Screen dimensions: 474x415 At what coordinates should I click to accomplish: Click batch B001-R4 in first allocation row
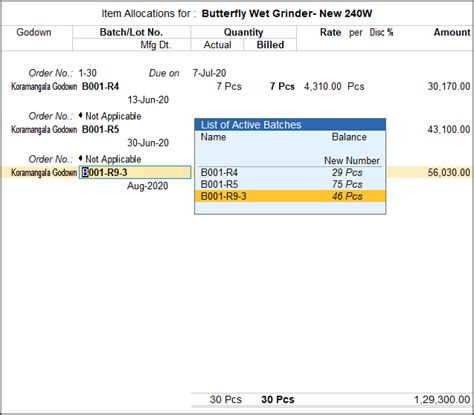click(x=100, y=87)
